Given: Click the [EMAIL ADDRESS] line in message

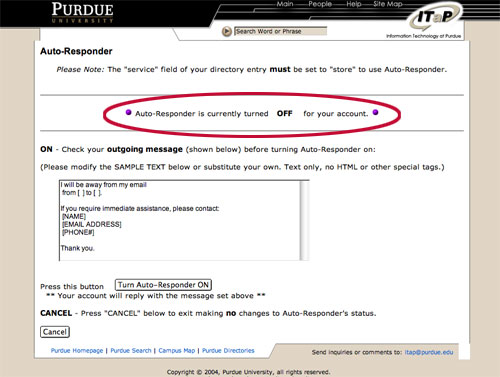Looking at the screenshot, I should (92, 224).
